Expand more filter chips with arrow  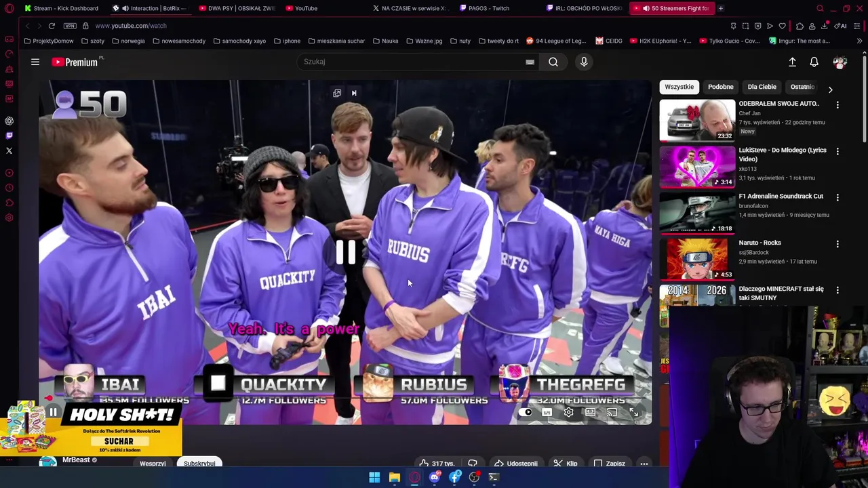coord(830,89)
